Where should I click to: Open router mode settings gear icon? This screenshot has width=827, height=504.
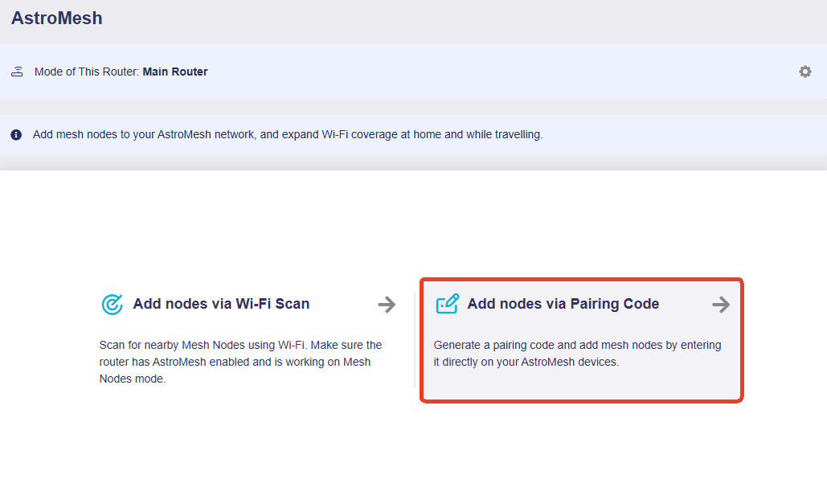(x=804, y=72)
